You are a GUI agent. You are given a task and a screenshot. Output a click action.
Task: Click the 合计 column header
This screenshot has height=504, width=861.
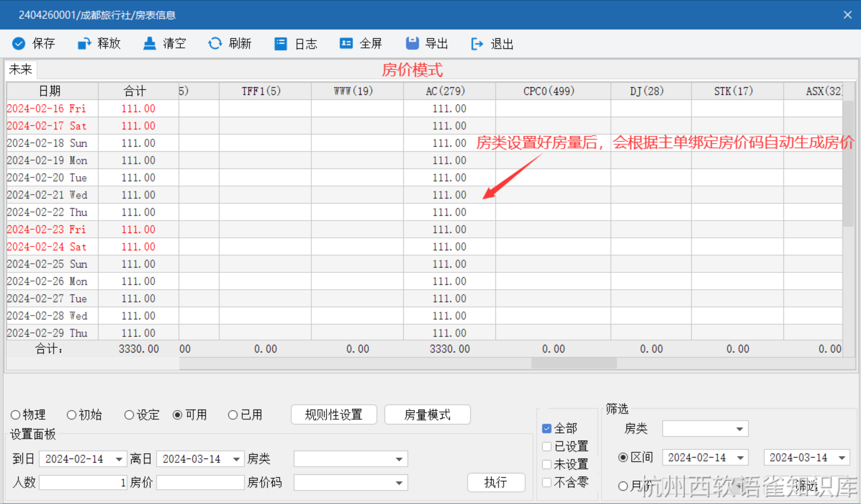click(x=138, y=91)
